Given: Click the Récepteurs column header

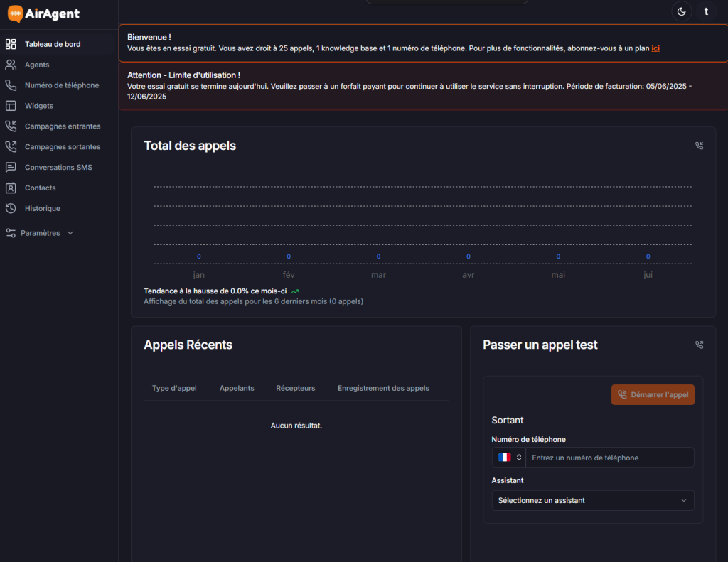Looking at the screenshot, I should pos(296,388).
